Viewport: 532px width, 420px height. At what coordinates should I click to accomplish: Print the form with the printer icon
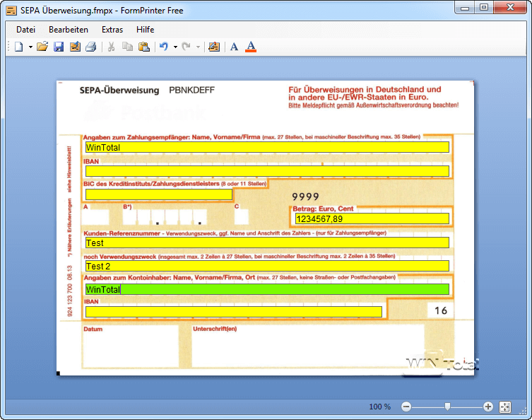coord(91,47)
